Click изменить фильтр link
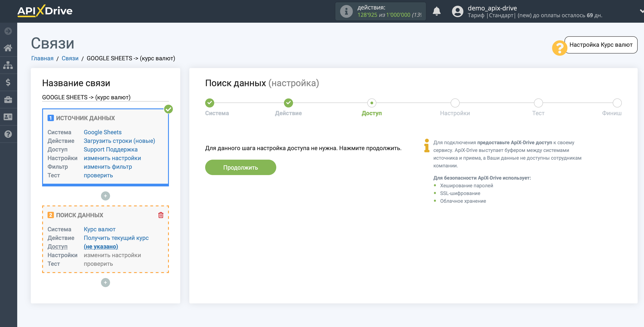This screenshot has width=644, height=327. (x=108, y=167)
